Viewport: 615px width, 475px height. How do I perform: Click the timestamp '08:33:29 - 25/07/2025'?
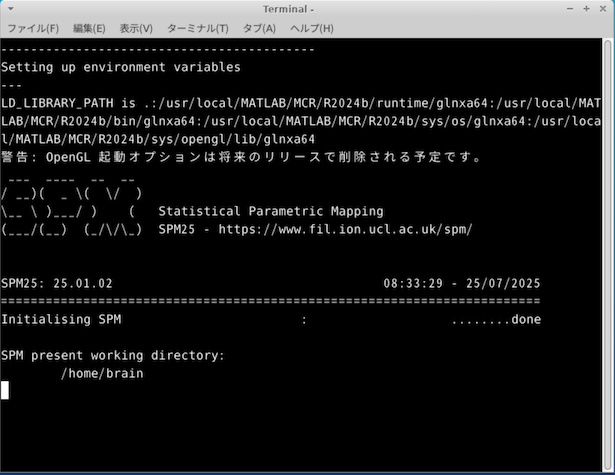462,283
